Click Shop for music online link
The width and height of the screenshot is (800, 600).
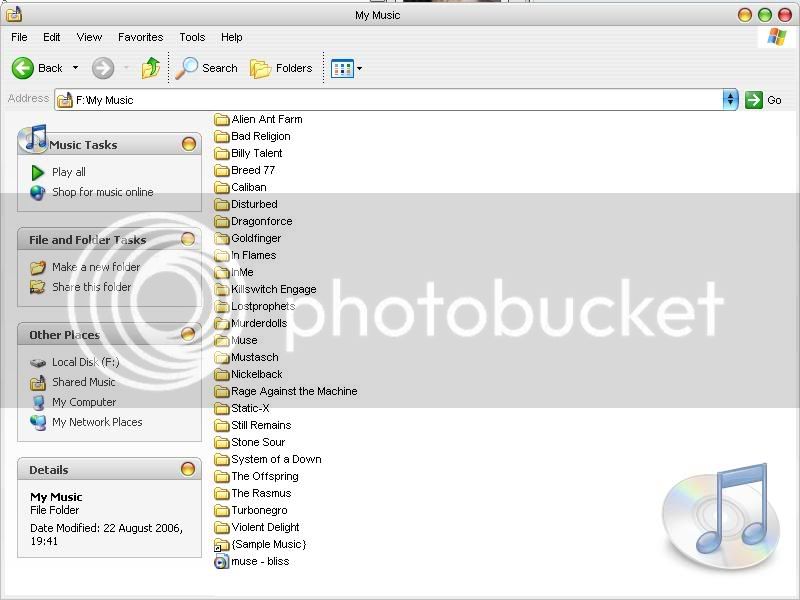click(x=103, y=192)
